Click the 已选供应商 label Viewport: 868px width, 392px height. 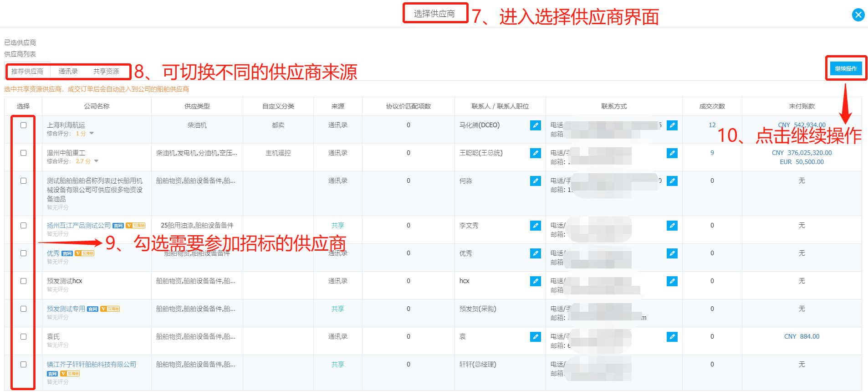pyautogui.click(x=20, y=42)
